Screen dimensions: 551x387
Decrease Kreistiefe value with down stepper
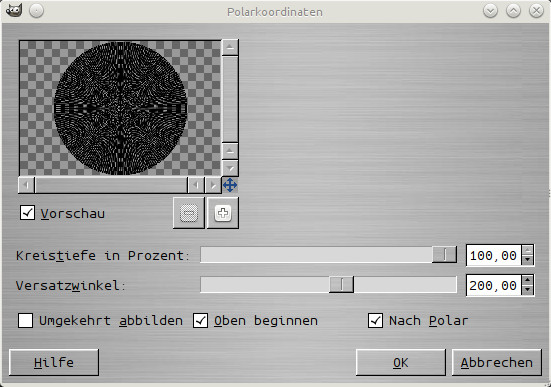(527, 260)
